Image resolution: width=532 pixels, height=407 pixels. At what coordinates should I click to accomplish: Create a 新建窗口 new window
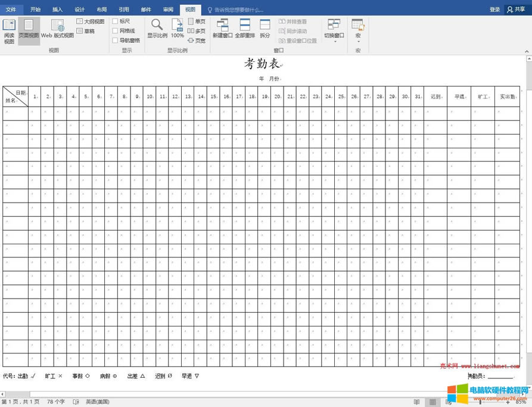[x=222, y=30]
